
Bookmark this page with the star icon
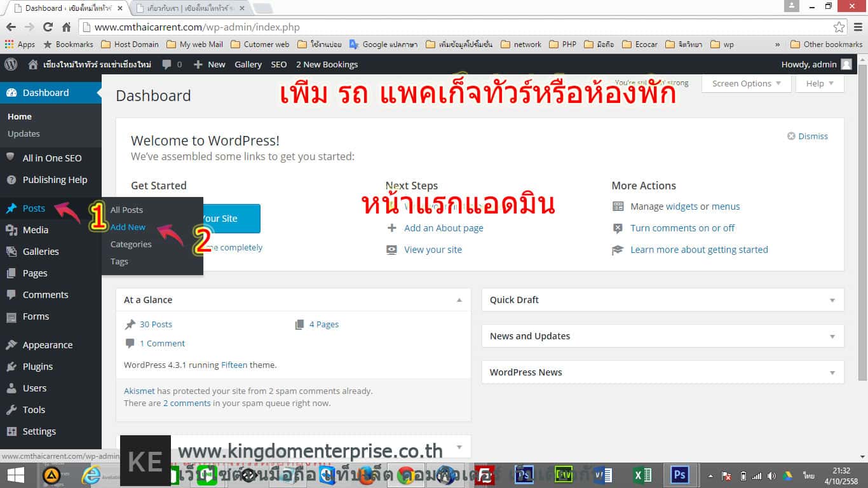click(839, 27)
